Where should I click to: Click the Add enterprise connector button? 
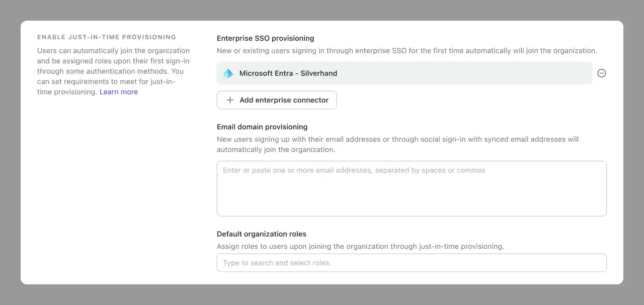277,100
